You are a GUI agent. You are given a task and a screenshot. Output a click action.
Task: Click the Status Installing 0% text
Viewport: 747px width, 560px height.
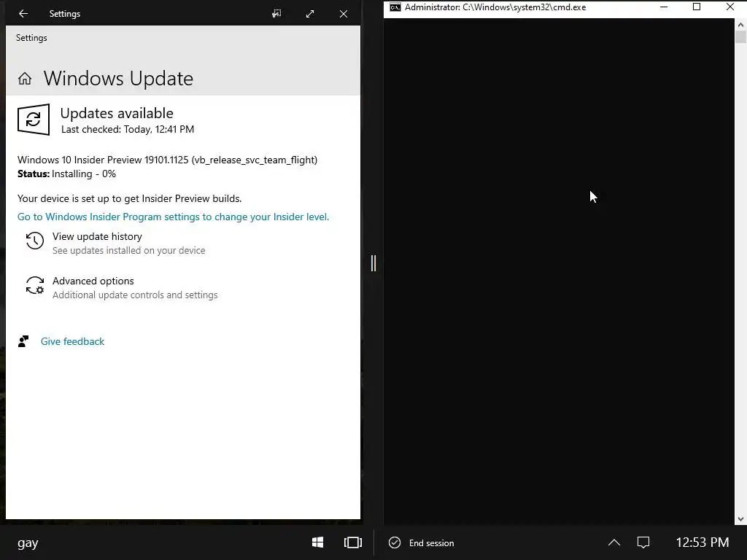66,174
